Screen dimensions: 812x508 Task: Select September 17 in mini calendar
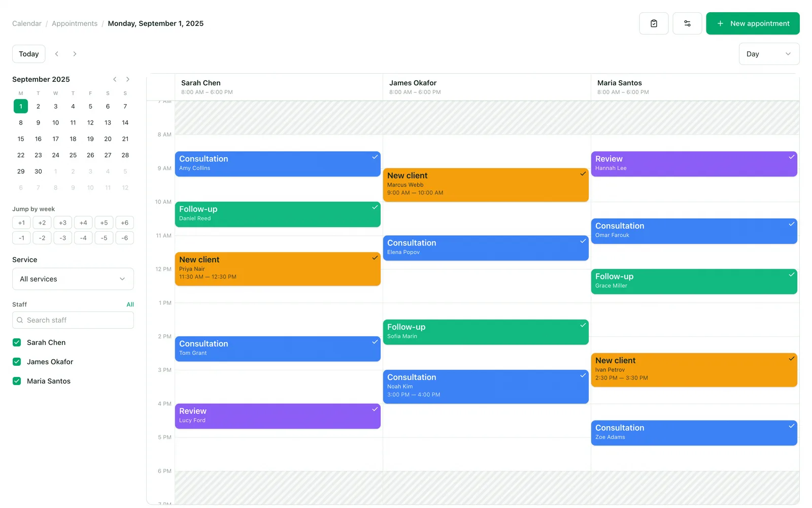coord(56,139)
